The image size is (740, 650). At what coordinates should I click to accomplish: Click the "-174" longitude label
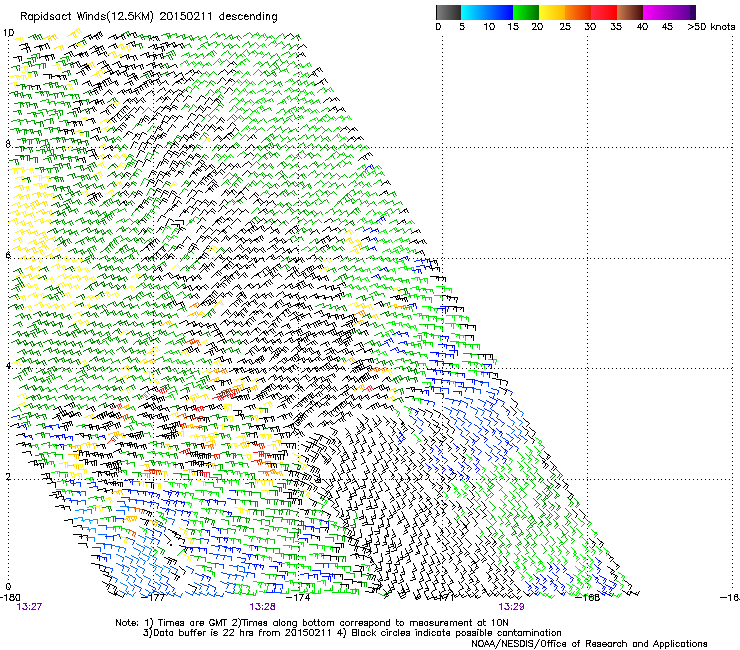click(x=299, y=598)
